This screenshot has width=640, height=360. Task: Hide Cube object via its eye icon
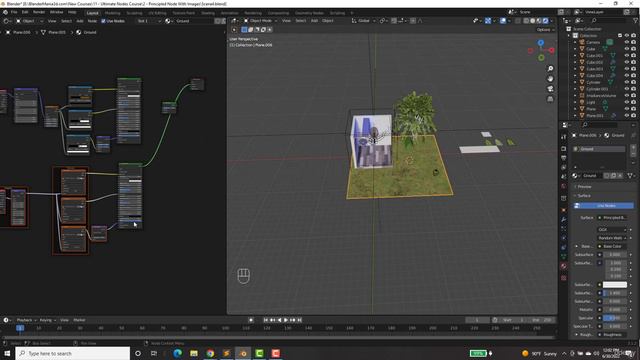[627, 49]
